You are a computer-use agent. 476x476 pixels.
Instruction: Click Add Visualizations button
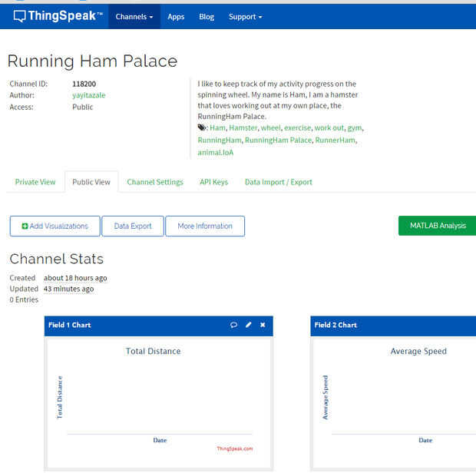[55, 226]
